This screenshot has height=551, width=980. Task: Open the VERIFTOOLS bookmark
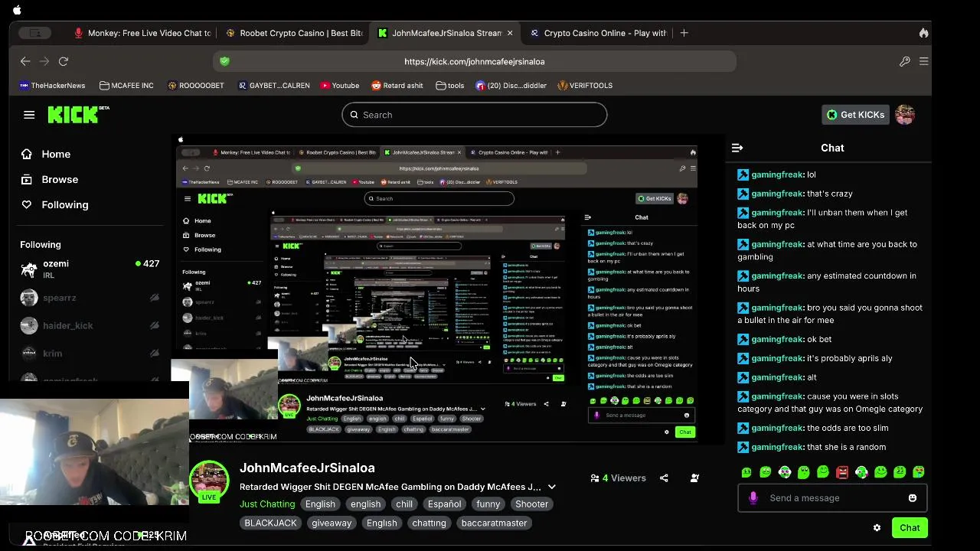(585, 86)
